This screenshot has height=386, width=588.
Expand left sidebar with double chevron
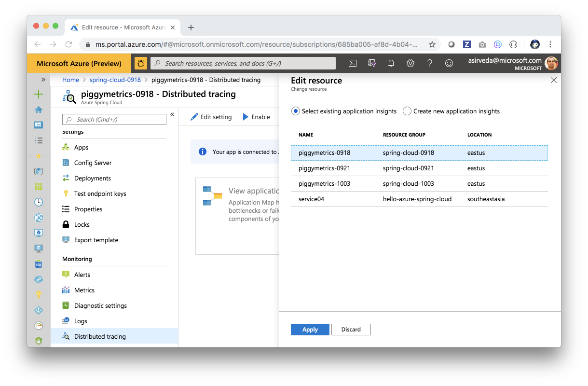click(43, 80)
